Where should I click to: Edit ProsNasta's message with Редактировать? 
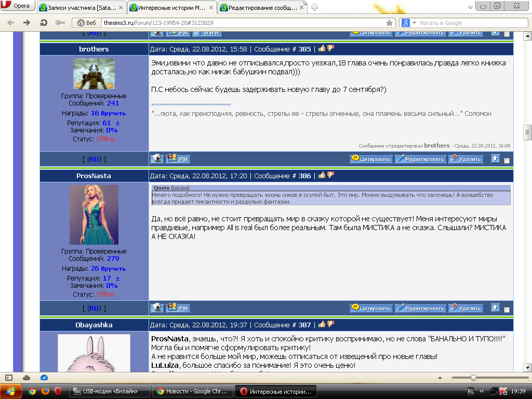click(x=420, y=308)
